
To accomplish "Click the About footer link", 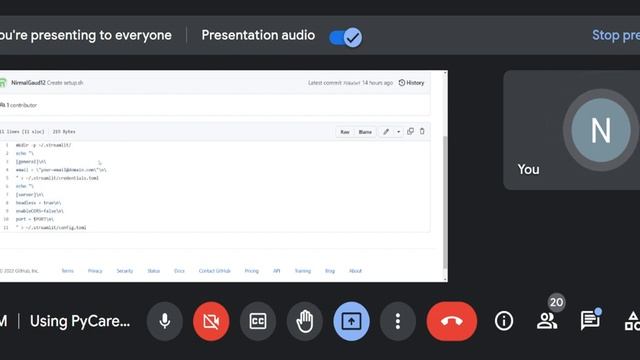I will 355,271.
